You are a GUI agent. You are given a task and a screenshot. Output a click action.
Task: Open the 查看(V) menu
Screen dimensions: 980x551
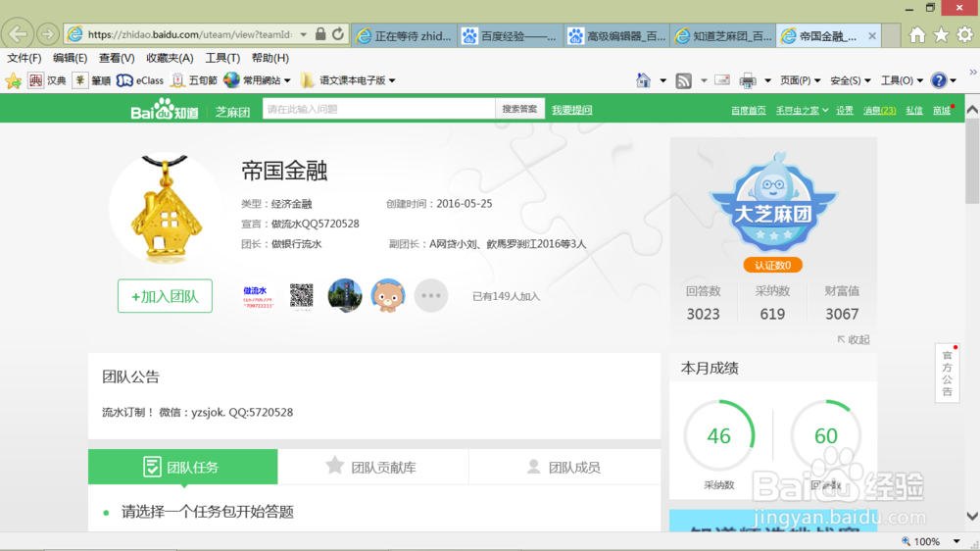[117, 58]
